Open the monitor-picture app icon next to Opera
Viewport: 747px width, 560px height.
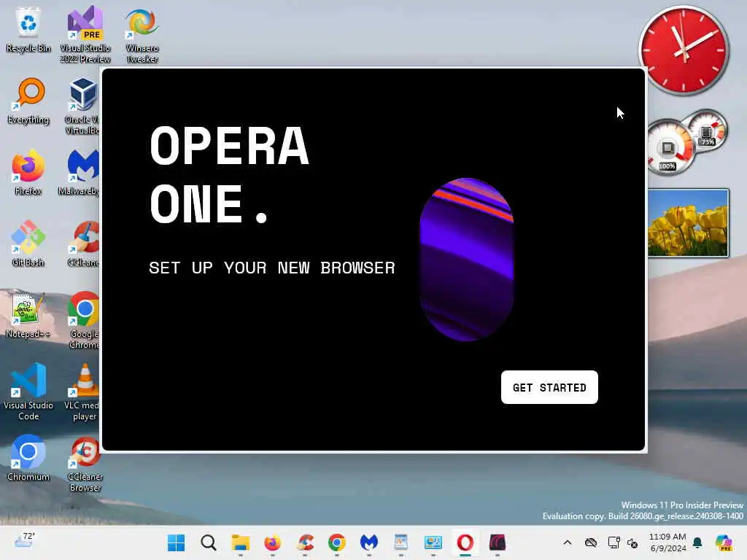click(x=433, y=542)
